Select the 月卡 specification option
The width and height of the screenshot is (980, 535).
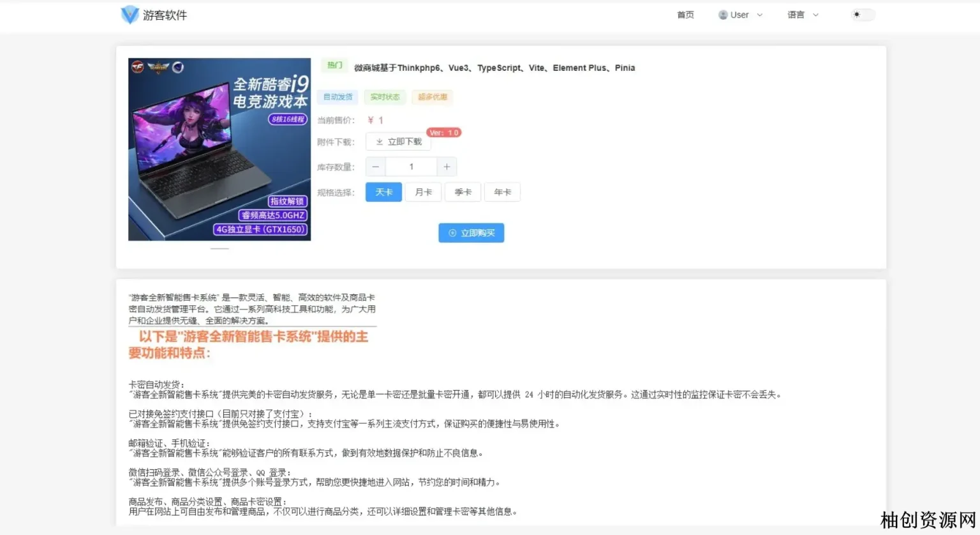pyautogui.click(x=424, y=192)
